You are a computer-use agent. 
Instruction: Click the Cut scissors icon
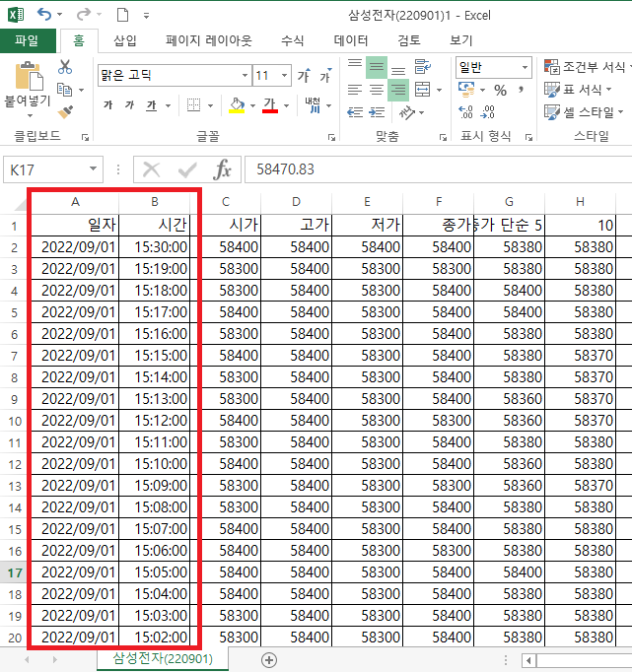pos(65,67)
